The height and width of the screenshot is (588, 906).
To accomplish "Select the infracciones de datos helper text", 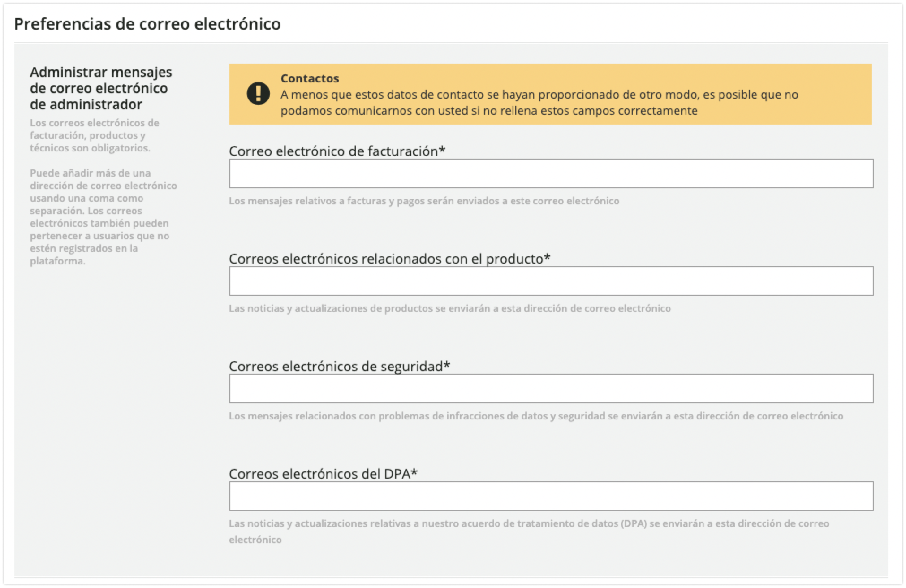I will point(535,416).
